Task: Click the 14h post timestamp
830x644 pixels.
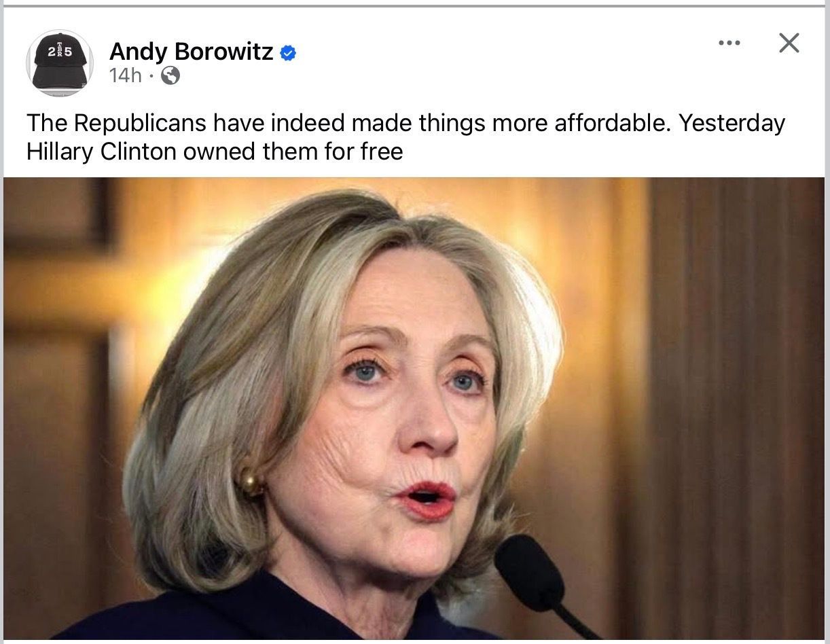Action: pyautogui.click(x=125, y=76)
